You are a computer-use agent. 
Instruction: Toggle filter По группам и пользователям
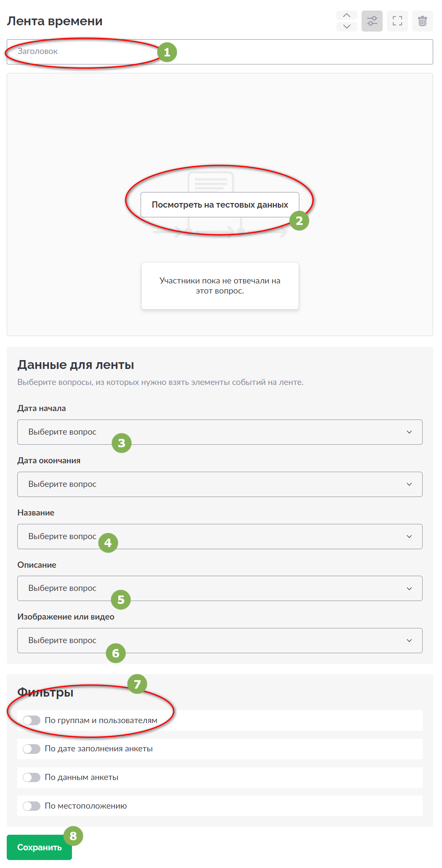click(x=32, y=721)
